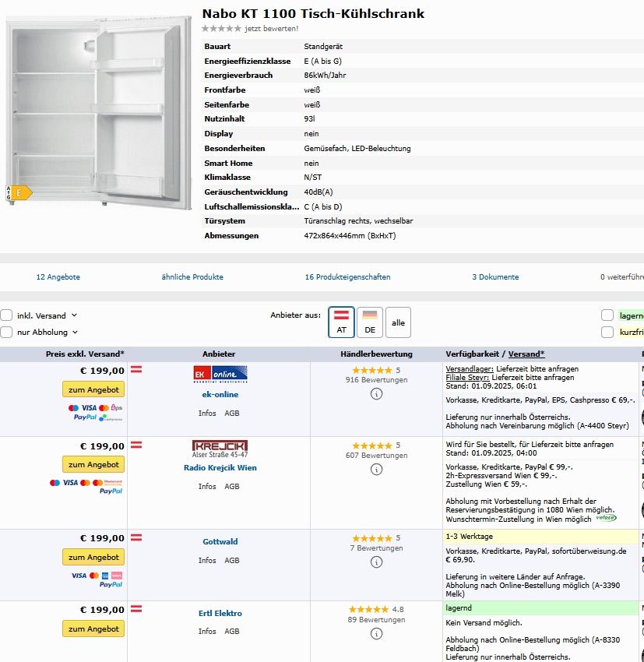The image size is (644, 662).
Task: Click Austria flag next to Gottwald price
Action: (136, 537)
